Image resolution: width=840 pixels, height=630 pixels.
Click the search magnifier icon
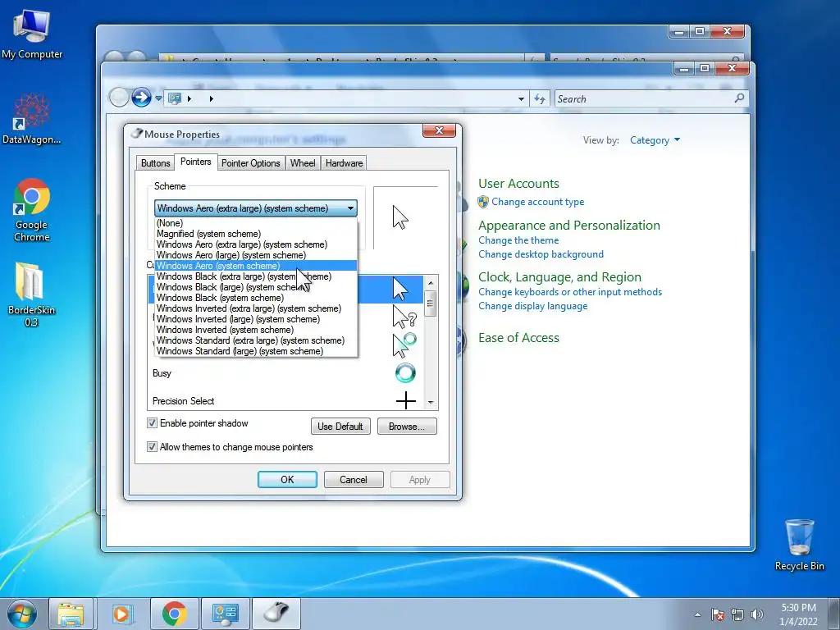pos(739,98)
